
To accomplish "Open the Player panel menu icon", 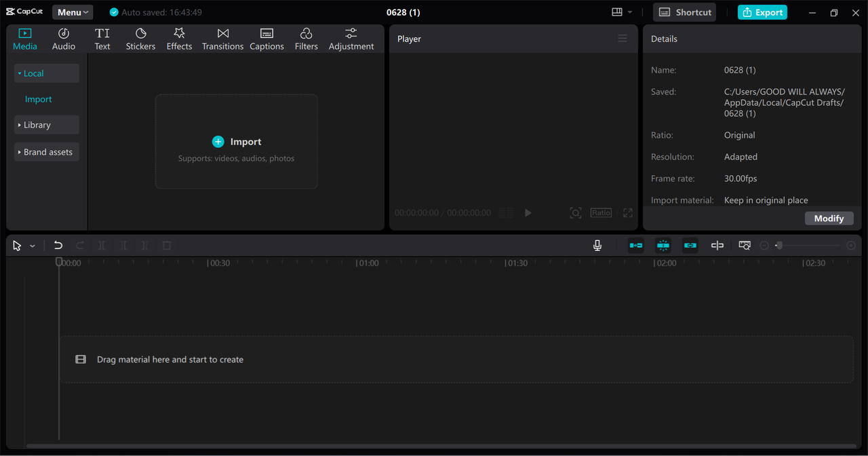I will (623, 39).
